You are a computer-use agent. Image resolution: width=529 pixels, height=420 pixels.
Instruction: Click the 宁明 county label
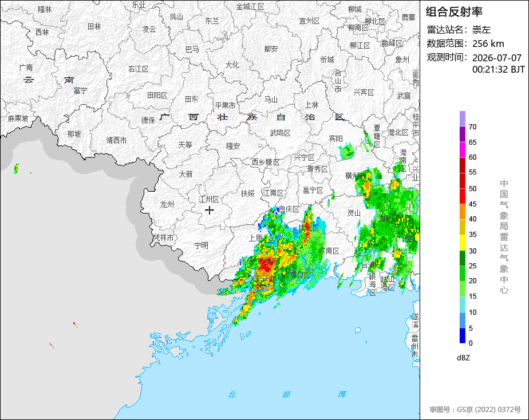202,245
